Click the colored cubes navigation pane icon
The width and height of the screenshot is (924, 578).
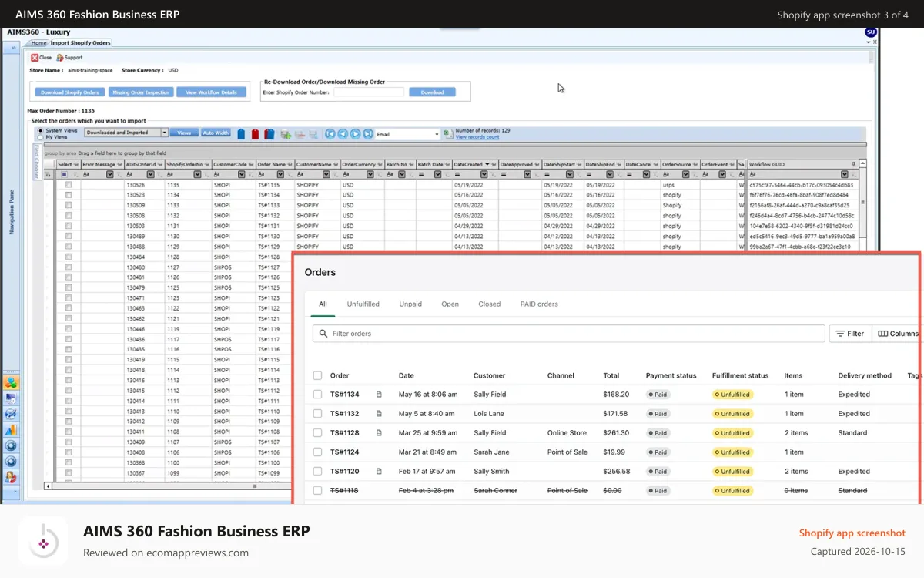[11, 382]
